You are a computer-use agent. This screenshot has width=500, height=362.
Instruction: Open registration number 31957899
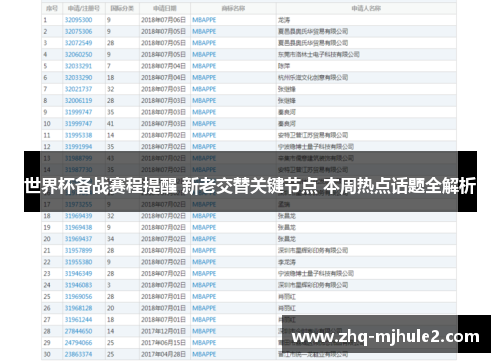click(x=78, y=251)
